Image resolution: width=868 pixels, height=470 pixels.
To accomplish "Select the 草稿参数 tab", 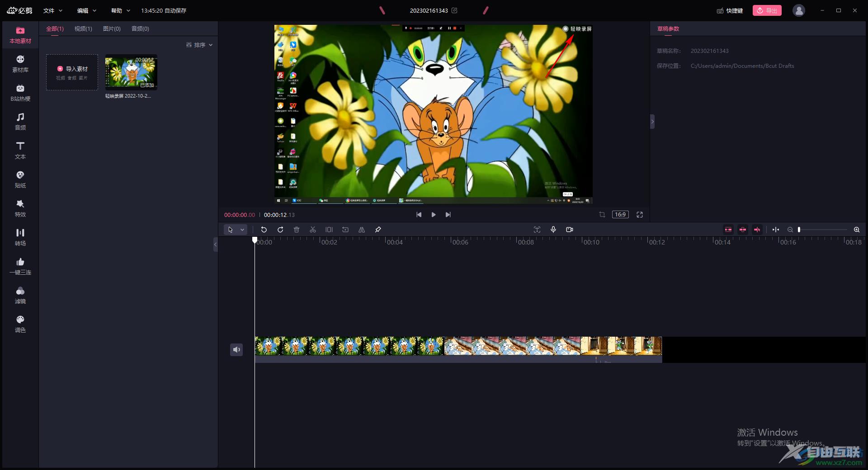I will (x=668, y=28).
